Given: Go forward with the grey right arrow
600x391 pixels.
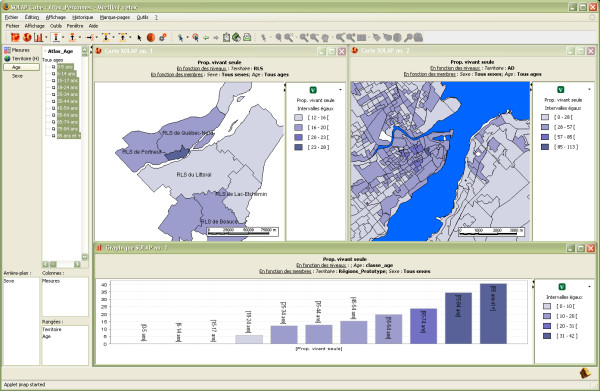Looking at the screenshot, I should 216,37.
